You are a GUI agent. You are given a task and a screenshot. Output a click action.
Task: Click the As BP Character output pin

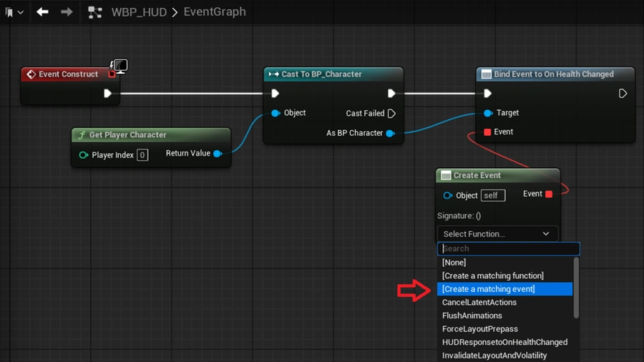pyautogui.click(x=390, y=133)
